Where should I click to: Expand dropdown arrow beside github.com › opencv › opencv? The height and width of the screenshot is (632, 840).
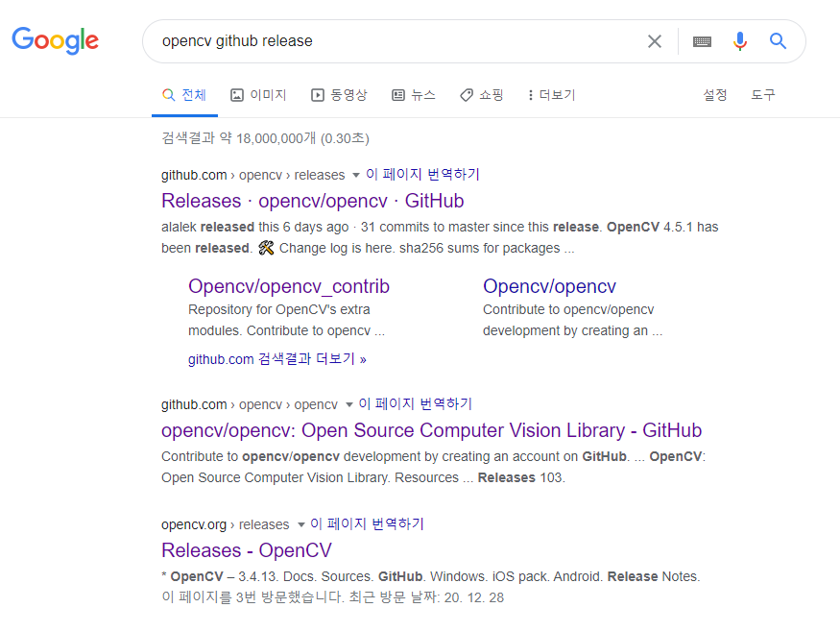[x=348, y=404]
